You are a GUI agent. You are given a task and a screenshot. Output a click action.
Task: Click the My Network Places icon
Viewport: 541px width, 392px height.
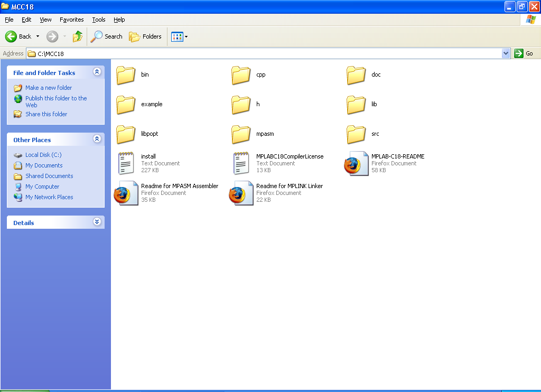pyautogui.click(x=18, y=197)
